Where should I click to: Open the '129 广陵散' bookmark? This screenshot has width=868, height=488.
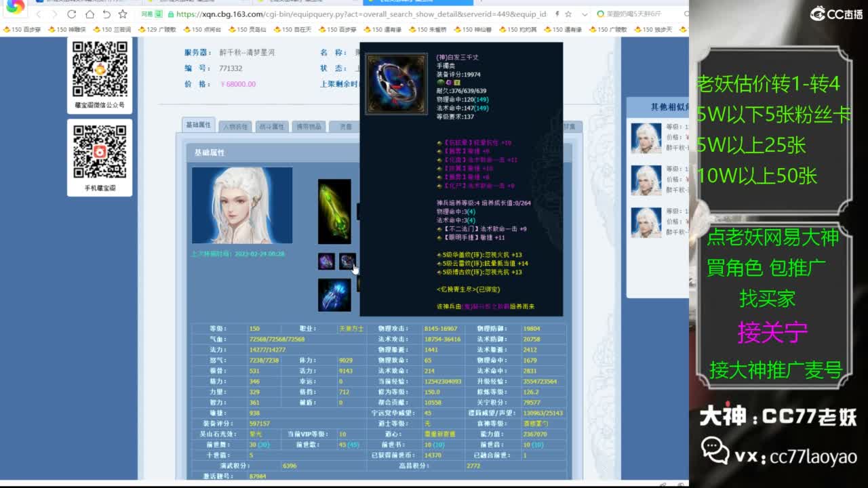(157, 29)
